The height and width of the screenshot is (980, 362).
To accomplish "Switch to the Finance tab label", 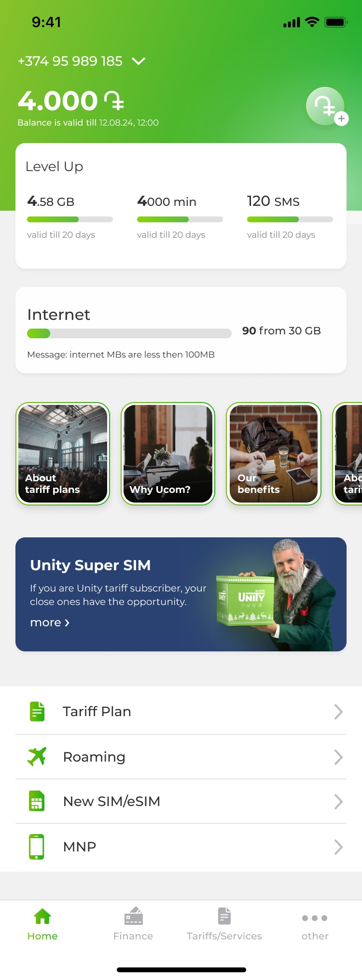I will pyautogui.click(x=133, y=936).
